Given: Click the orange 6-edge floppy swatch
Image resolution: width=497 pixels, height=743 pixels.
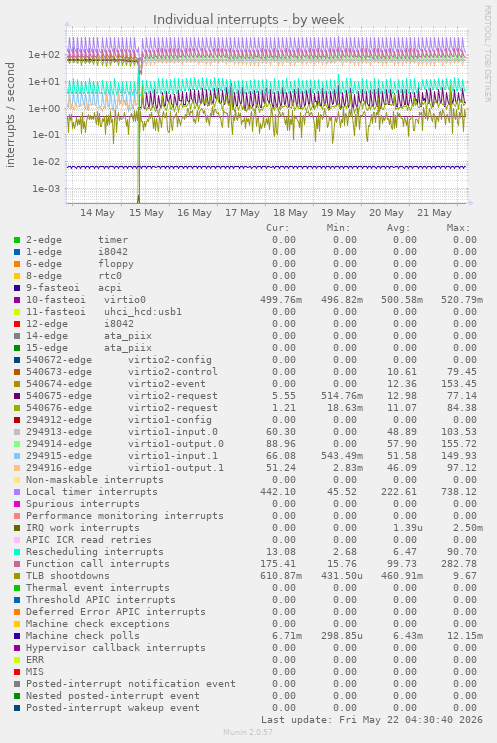Looking at the screenshot, I should 17,264.
